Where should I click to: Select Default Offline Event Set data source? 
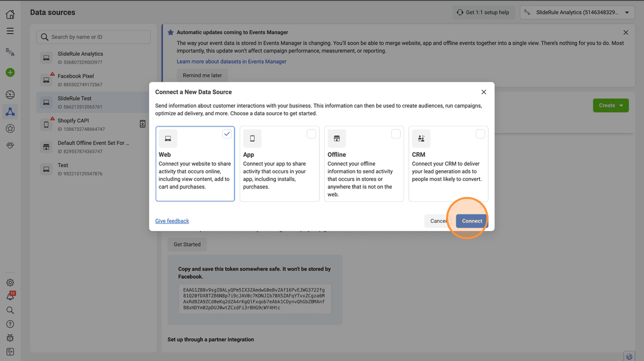pos(92,147)
